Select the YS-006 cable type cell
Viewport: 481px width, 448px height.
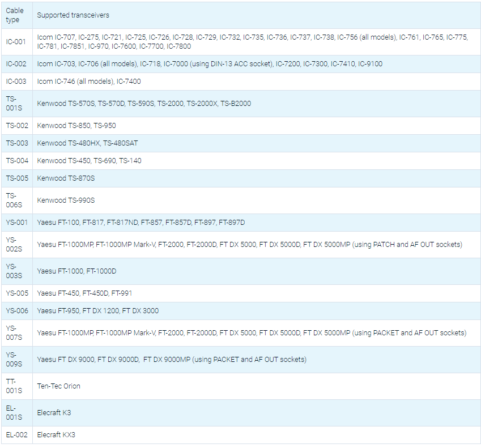pos(17,310)
